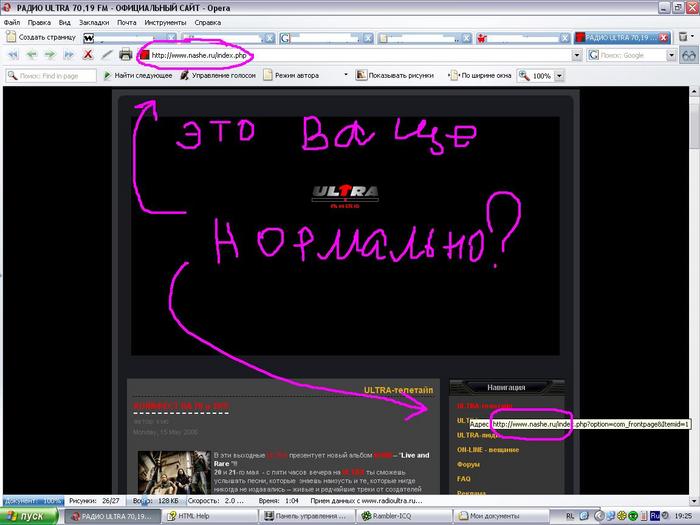
Task: Open the address bar history dropdown
Action: [x=577, y=55]
